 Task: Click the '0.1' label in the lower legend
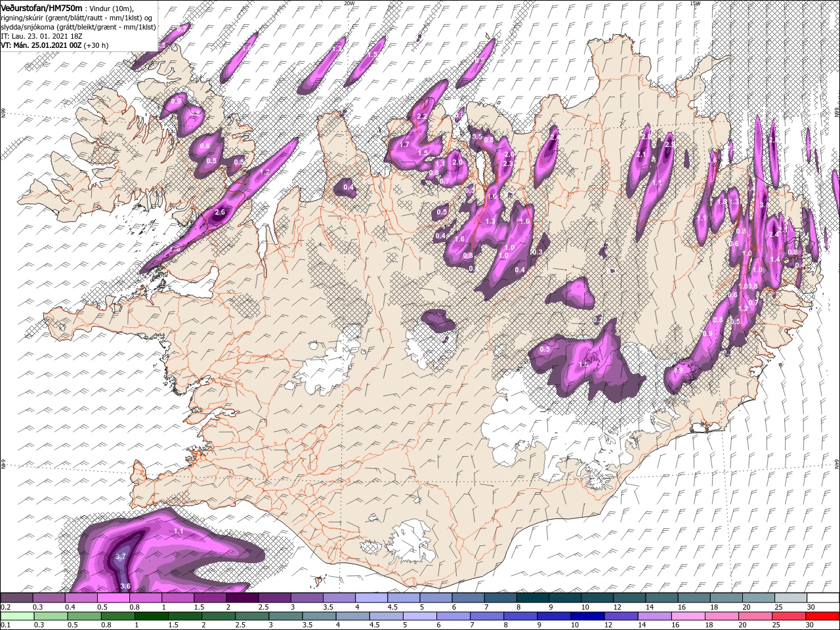click(5, 625)
